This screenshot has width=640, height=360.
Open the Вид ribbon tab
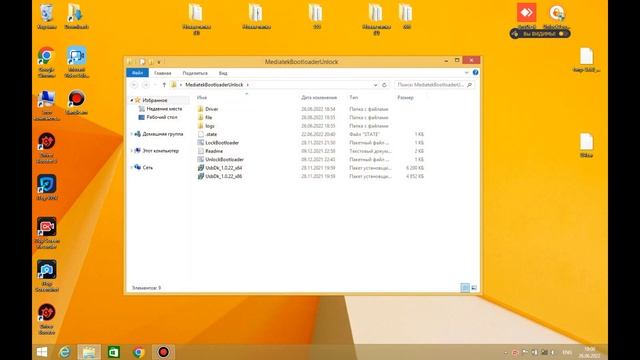click(223, 73)
